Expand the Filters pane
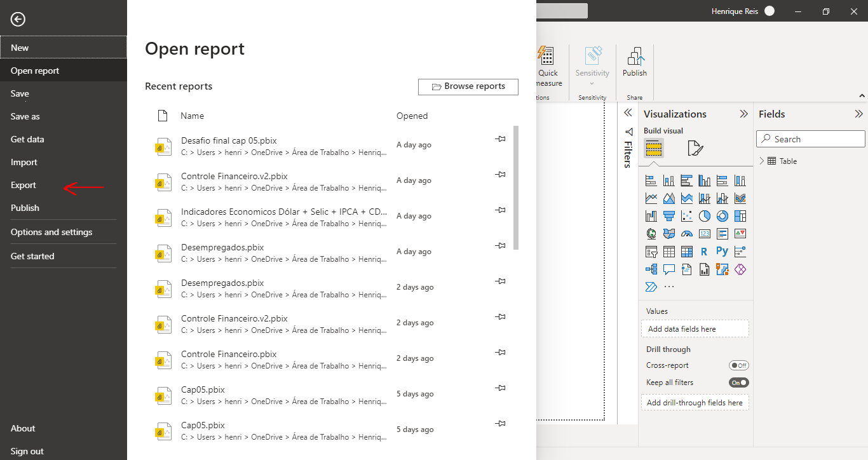 tap(628, 112)
